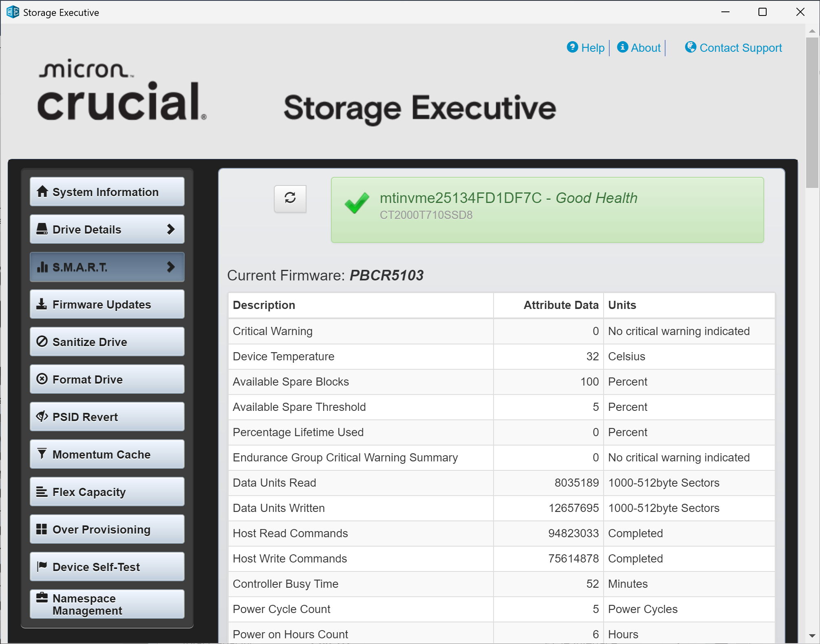820x644 pixels.
Task: Select the Critical Warning row
Action: click(x=501, y=331)
